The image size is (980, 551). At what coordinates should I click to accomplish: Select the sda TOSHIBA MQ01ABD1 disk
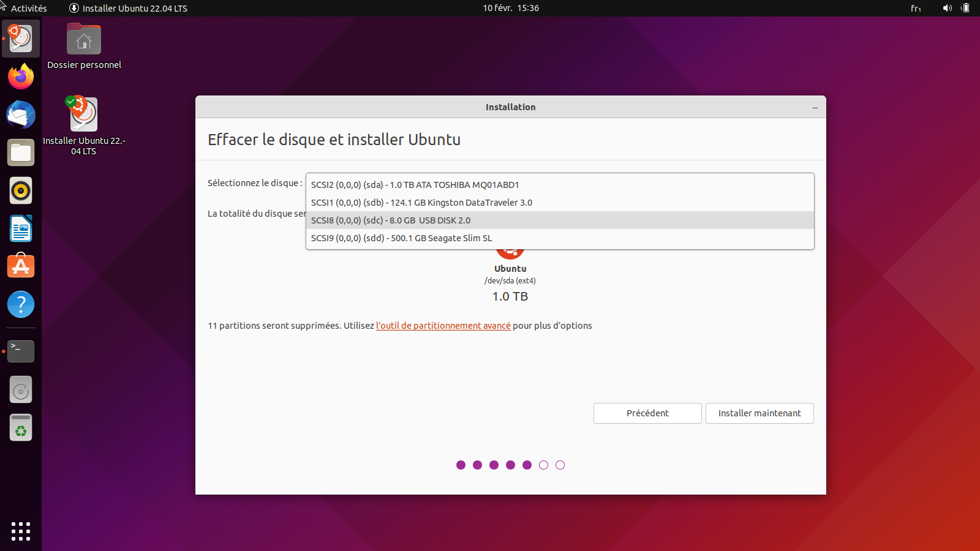point(560,185)
